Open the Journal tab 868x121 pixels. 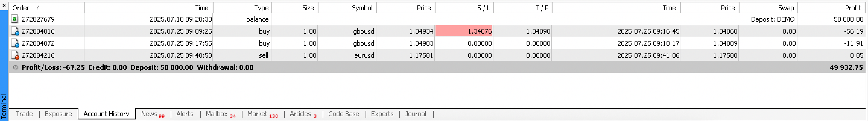click(x=416, y=114)
